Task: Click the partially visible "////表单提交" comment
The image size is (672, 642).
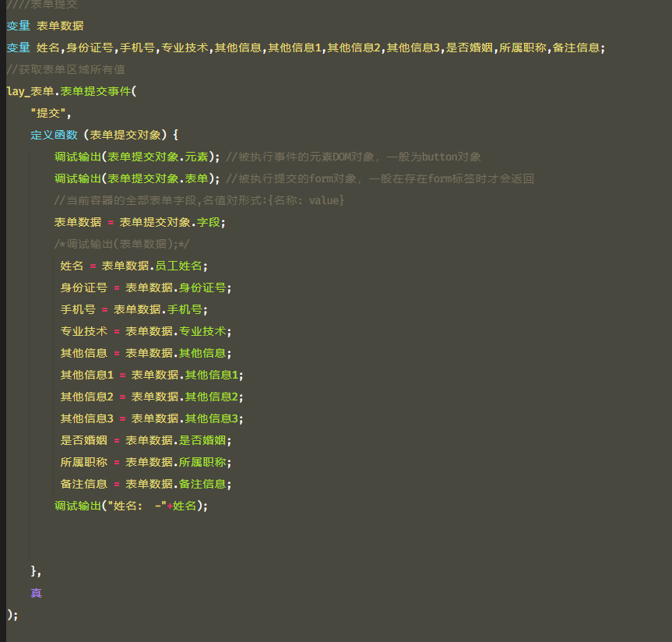Action: [42, 5]
